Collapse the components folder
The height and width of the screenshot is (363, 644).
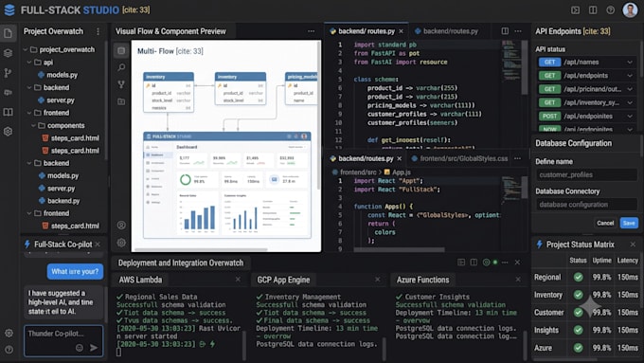coord(33,125)
